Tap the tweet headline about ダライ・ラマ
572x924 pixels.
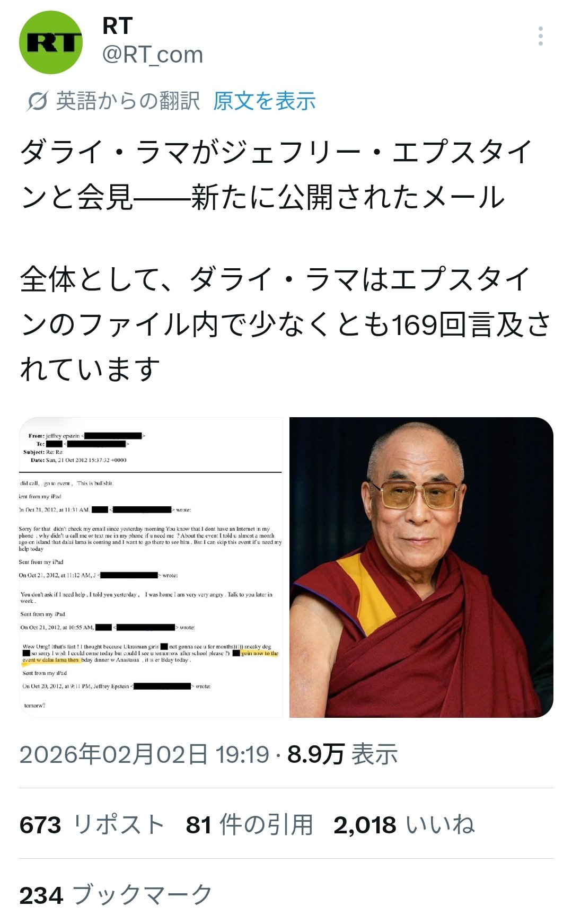(276, 174)
